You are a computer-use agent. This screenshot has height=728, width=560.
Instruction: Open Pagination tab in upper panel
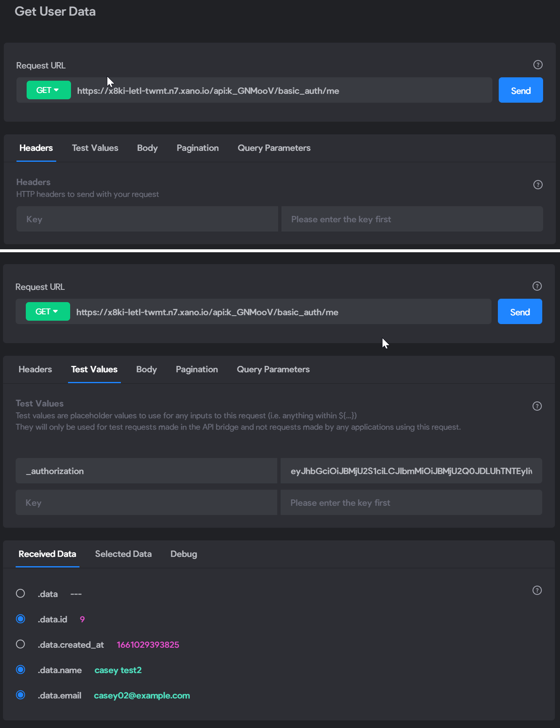[198, 148]
